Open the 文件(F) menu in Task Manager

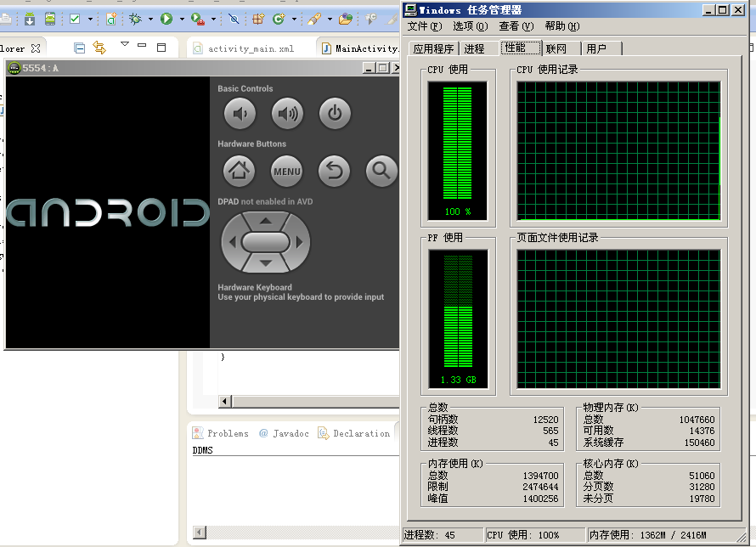point(424,26)
